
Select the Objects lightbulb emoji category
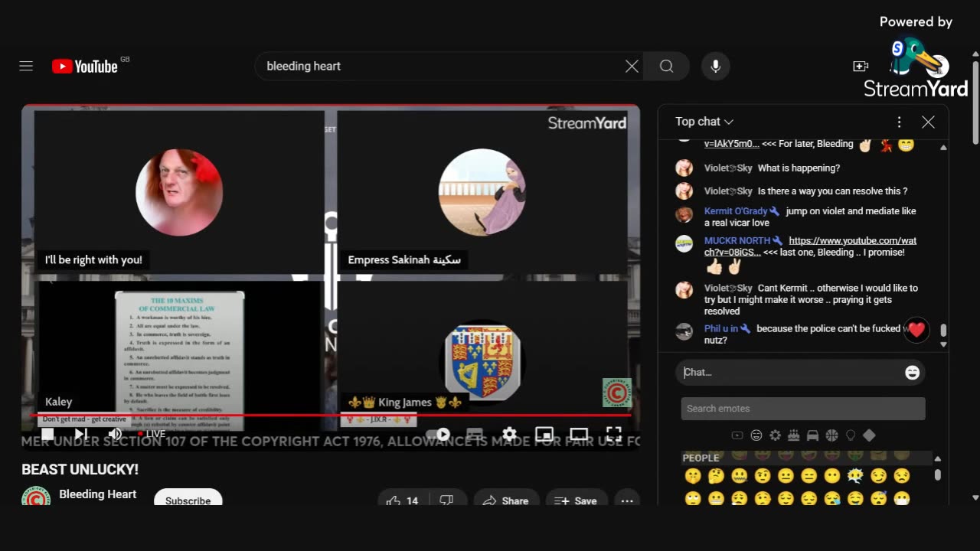pos(850,435)
